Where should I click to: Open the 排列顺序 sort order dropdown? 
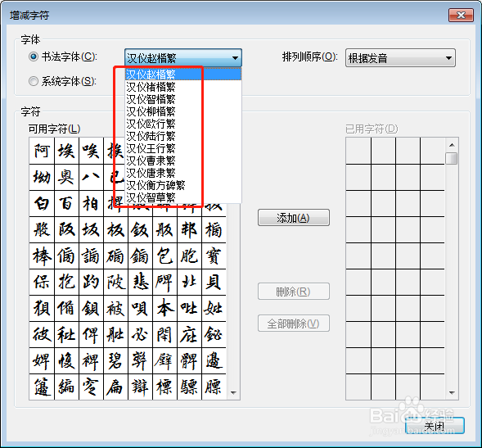(x=400, y=57)
